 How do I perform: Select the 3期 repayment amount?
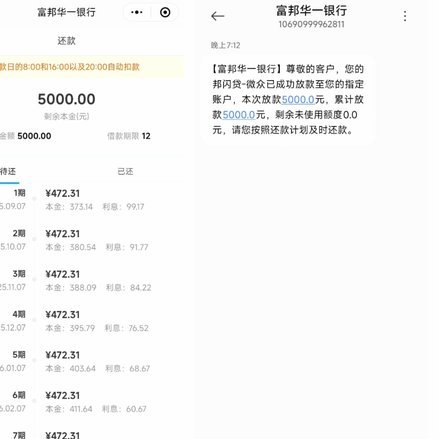click(x=63, y=274)
